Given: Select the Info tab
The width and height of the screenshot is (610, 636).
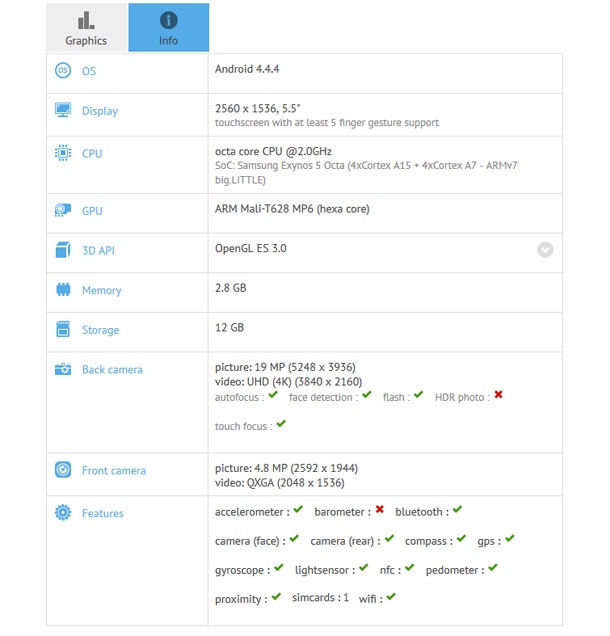Looking at the screenshot, I should pyautogui.click(x=169, y=27).
